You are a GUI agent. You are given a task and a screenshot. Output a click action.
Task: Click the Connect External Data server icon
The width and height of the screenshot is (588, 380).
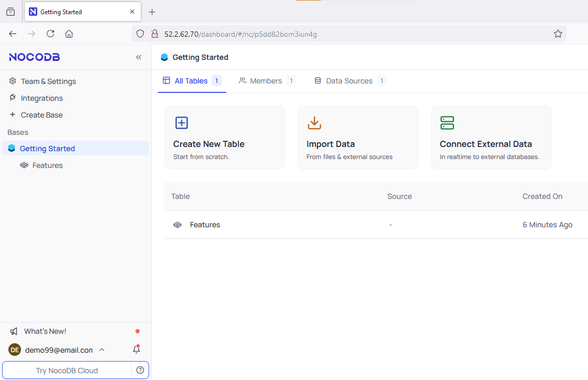click(447, 122)
